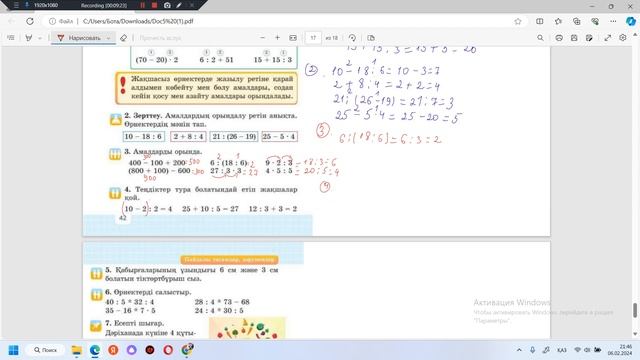Switch to Microsoft Edge in taskbar
Image resolution: width=640 pixels, height=360 pixels.
pyautogui.click(x=95, y=350)
